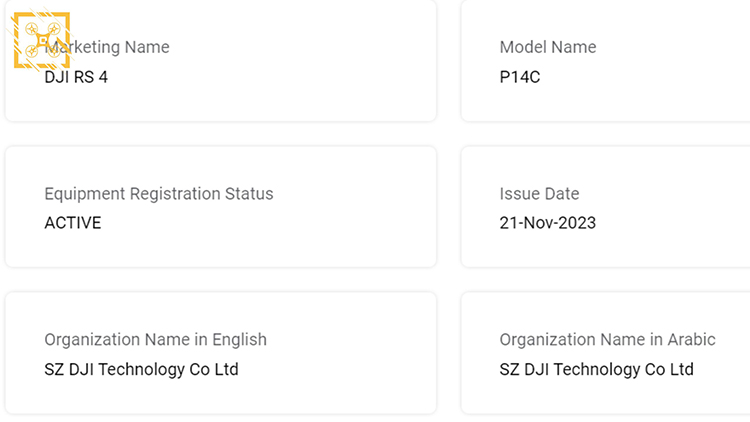Select the Equipment Registration Status label
Screen dimensions: 750x422
[x=159, y=194]
